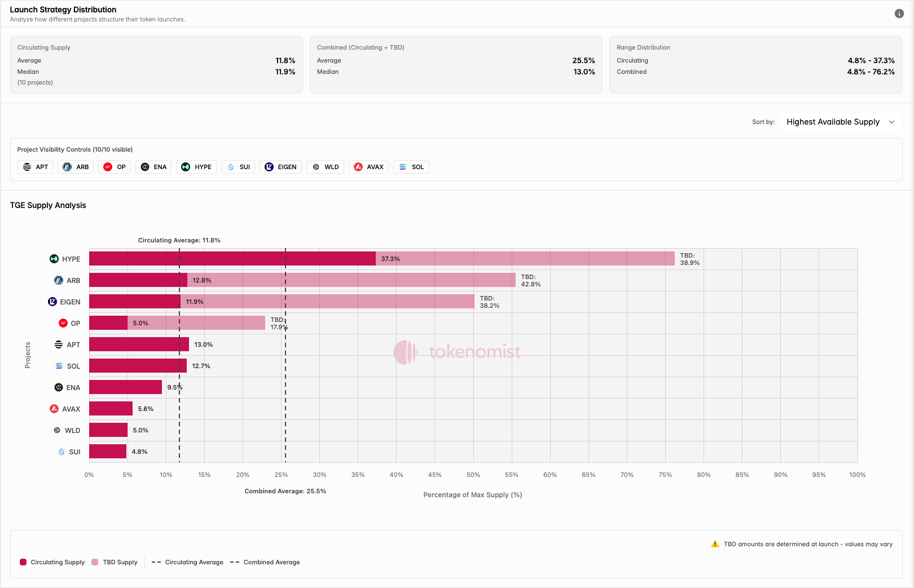Open the Sort by dropdown

(x=840, y=122)
